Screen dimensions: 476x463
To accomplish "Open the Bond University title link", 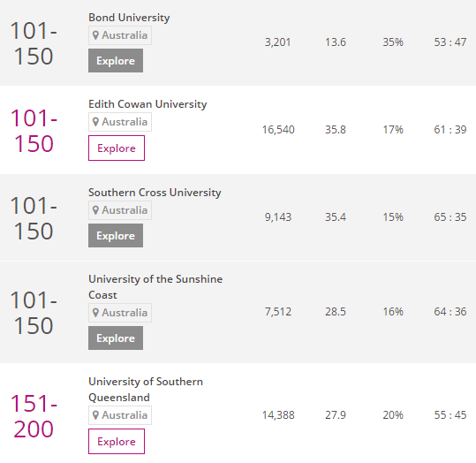I will [x=129, y=18].
